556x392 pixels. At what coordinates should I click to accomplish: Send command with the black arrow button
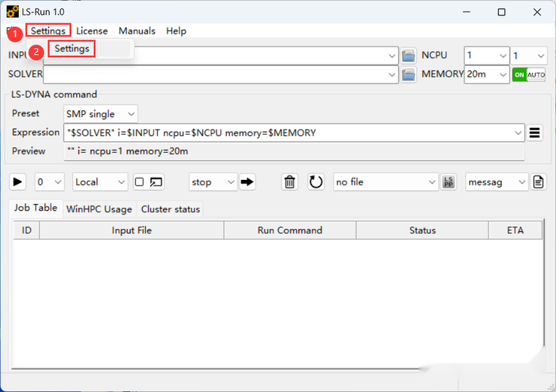click(247, 182)
